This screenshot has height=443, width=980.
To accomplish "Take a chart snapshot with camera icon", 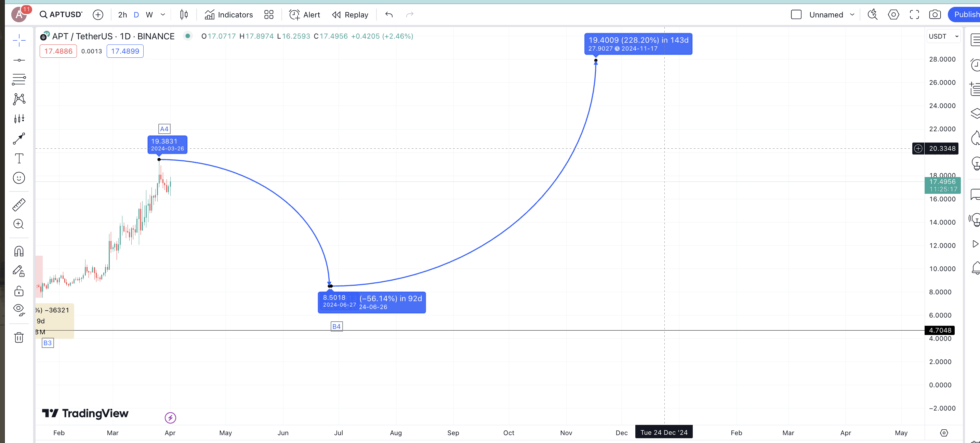I will [x=935, y=14].
